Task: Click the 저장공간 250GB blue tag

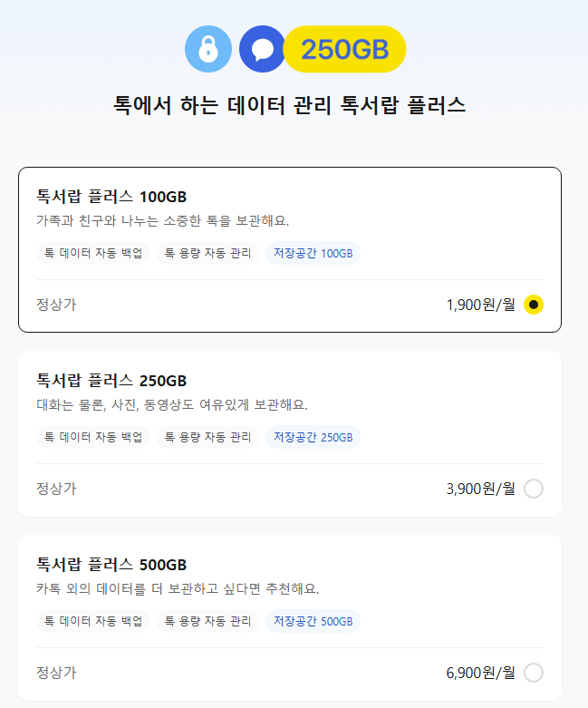Action: (x=313, y=437)
